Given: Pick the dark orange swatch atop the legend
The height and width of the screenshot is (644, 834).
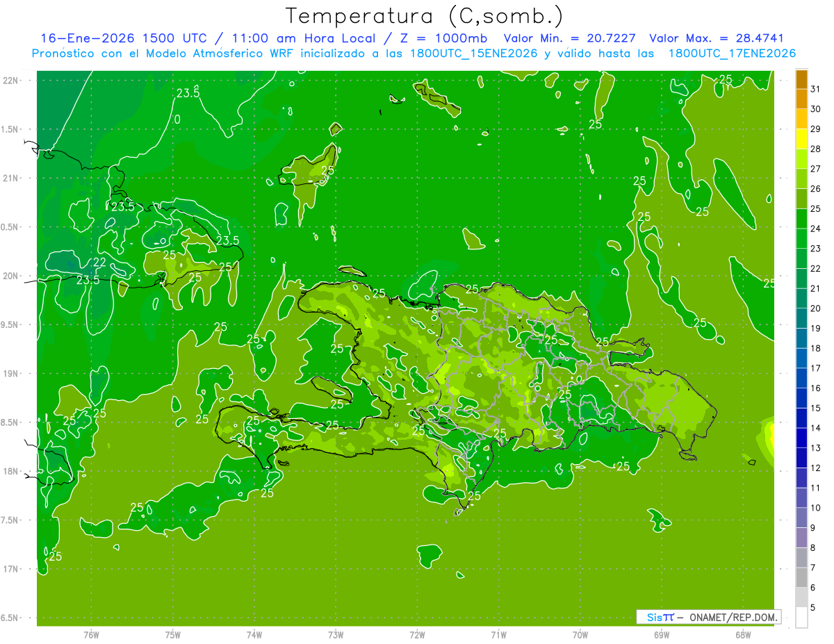Looking at the screenshot, I should click(801, 79).
